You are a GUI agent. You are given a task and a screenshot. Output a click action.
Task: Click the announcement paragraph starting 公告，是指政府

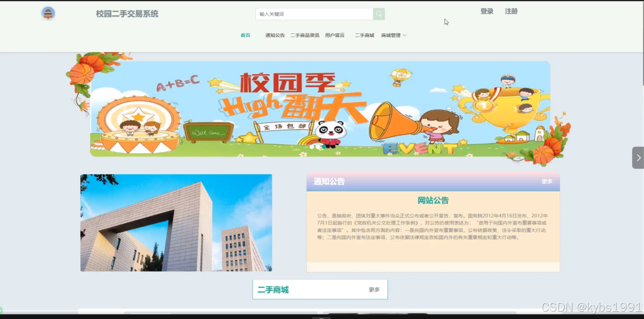pyautogui.click(x=433, y=226)
